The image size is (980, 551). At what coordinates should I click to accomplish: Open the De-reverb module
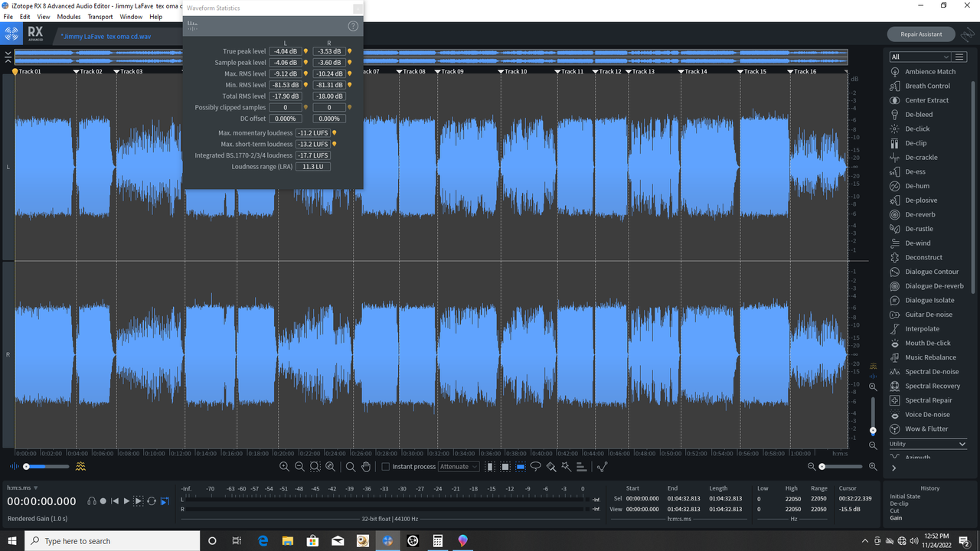[913, 214]
